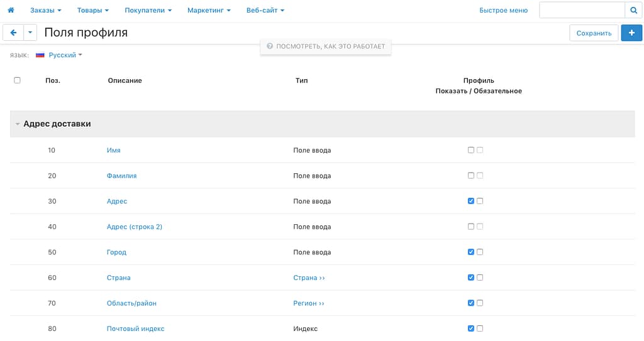Open the Заказы menu

[x=46, y=10]
